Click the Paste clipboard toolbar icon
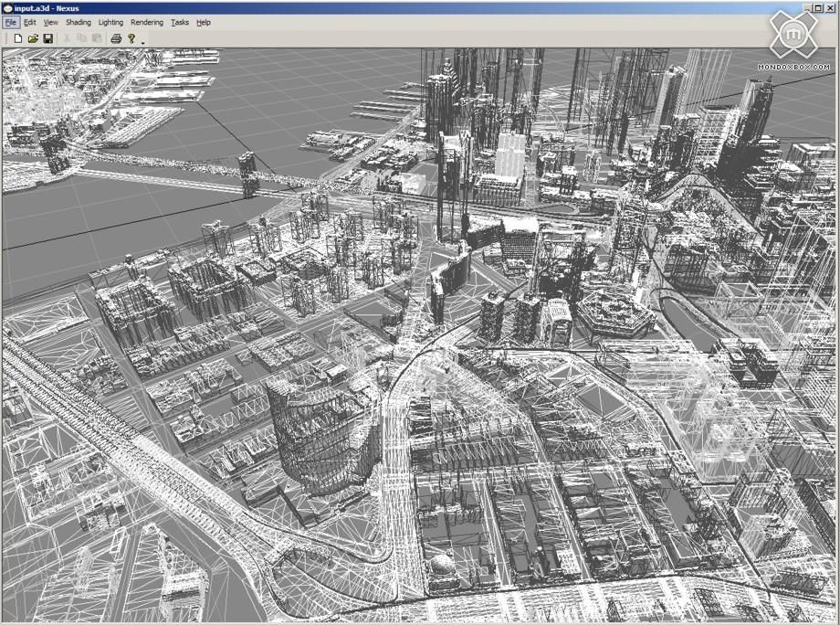The width and height of the screenshot is (840, 625). point(97,38)
